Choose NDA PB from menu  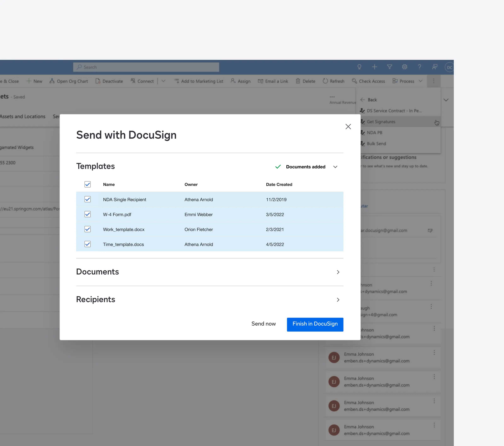pyautogui.click(x=374, y=133)
